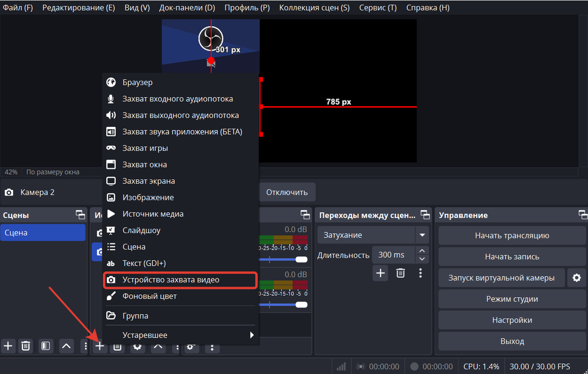588x374 pixels.
Task: Click the trash icon under transition duration
Action: (400, 273)
